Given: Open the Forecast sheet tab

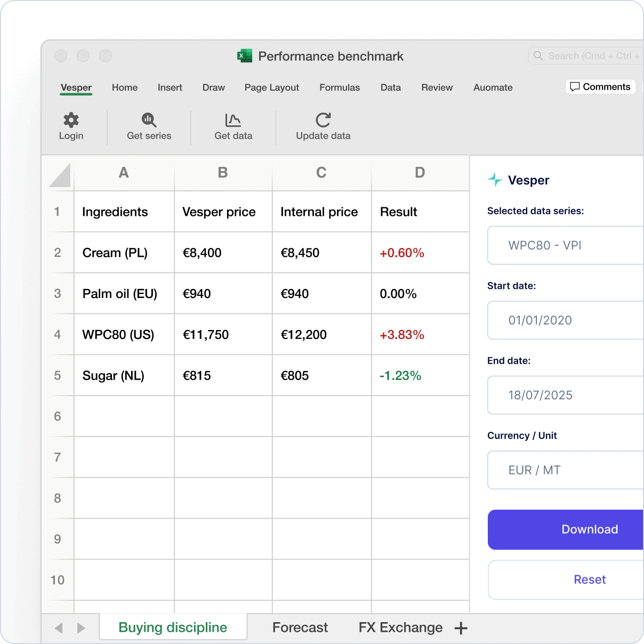Looking at the screenshot, I should coord(300,627).
